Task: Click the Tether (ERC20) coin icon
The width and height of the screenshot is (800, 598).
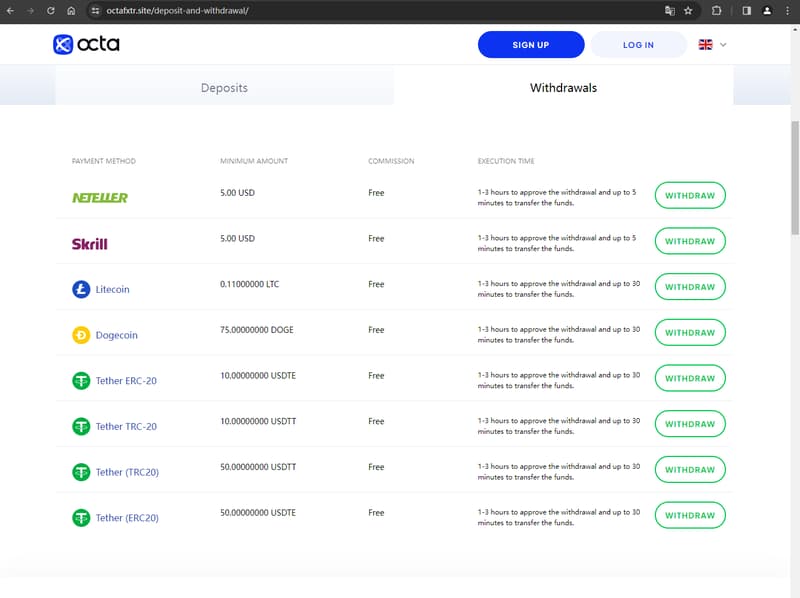Action: click(81, 518)
